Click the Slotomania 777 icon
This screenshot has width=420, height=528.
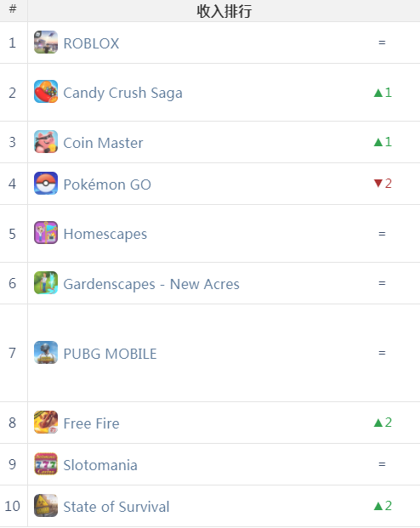click(46, 464)
